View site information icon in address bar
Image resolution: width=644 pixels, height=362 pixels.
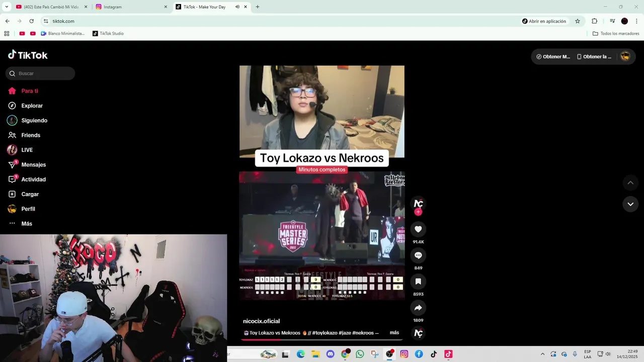tap(46, 21)
